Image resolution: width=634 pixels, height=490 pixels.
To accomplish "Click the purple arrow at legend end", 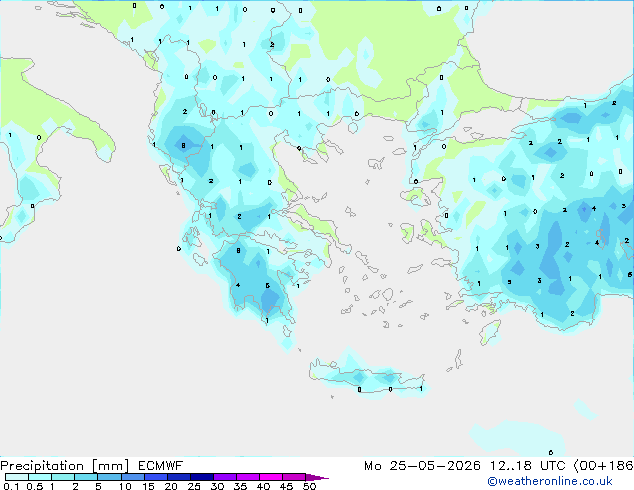I will (317, 477).
